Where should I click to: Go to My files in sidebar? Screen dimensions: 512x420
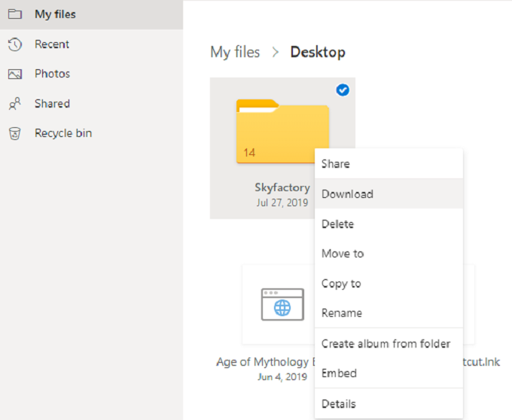(x=91, y=15)
